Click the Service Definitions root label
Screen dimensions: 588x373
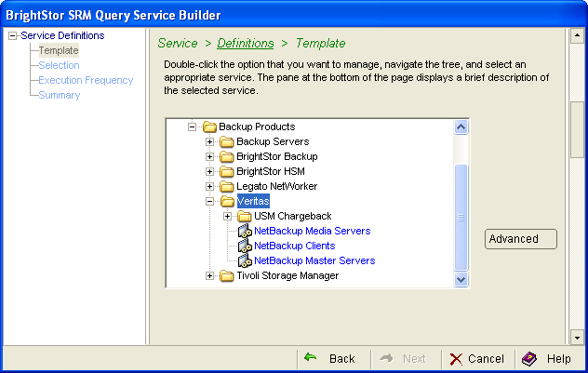pyautogui.click(x=62, y=35)
